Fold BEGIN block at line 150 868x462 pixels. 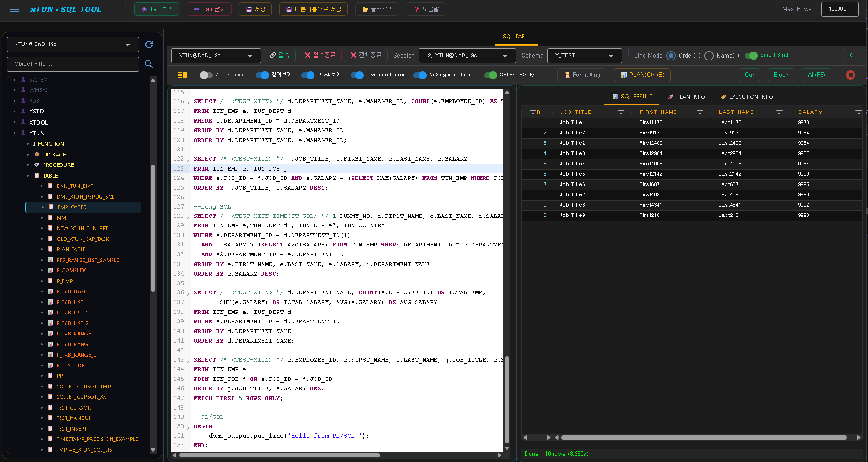coord(188,427)
